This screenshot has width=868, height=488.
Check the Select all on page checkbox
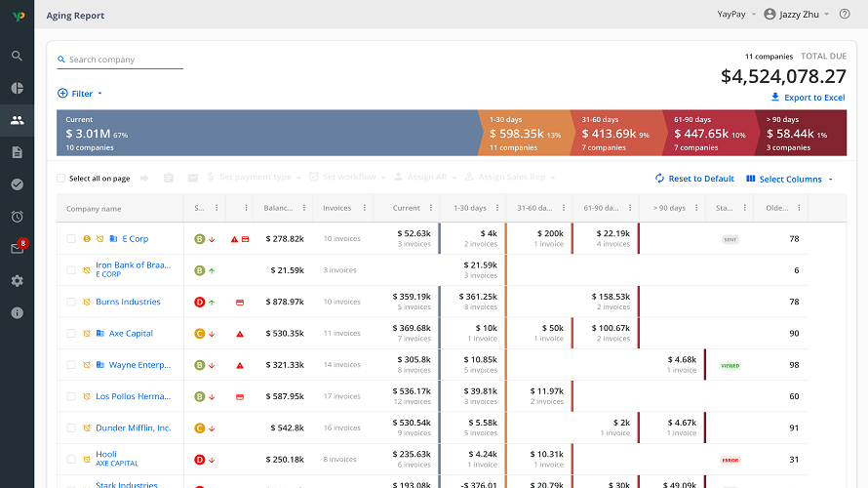pos(61,179)
